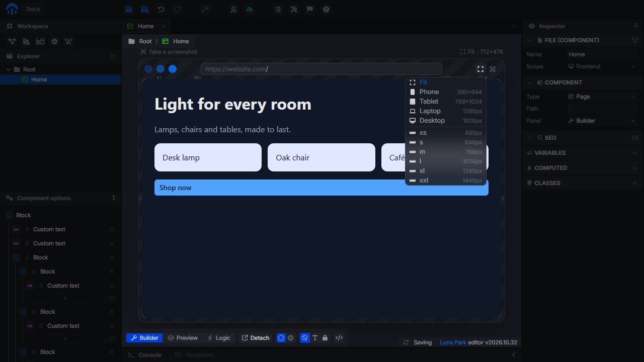Remove the first Custom text component
The height and width of the screenshot is (362, 644).
(x=112, y=229)
